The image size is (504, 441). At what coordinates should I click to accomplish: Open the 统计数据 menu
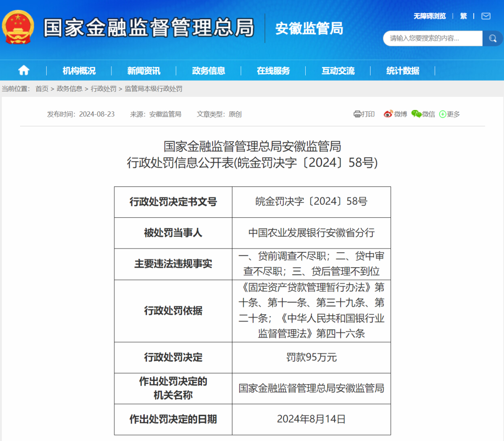[x=403, y=71]
